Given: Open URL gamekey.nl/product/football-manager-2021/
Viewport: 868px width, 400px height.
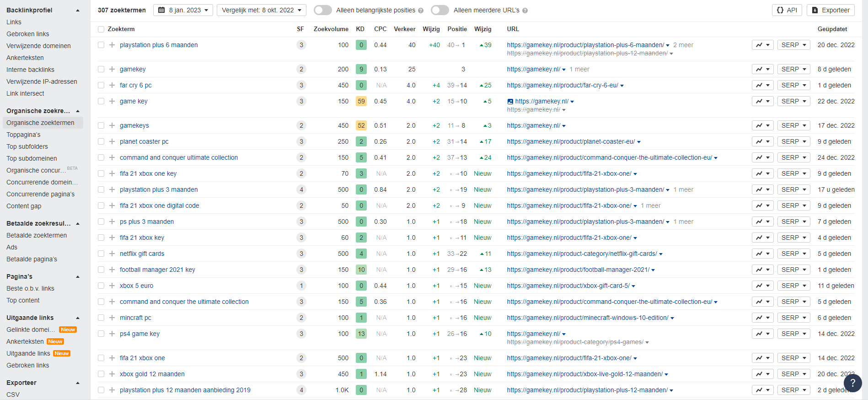Looking at the screenshot, I should pyautogui.click(x=578, y=270).
